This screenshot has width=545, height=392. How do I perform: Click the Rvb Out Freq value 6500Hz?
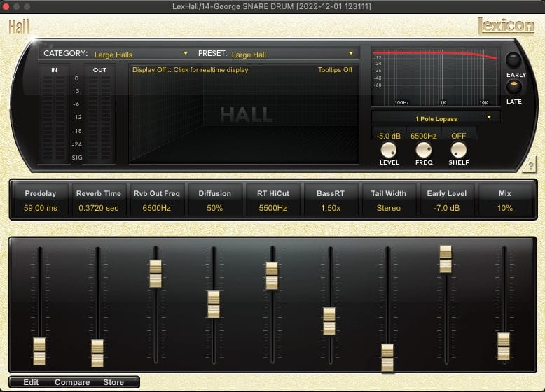pos(156,208)
